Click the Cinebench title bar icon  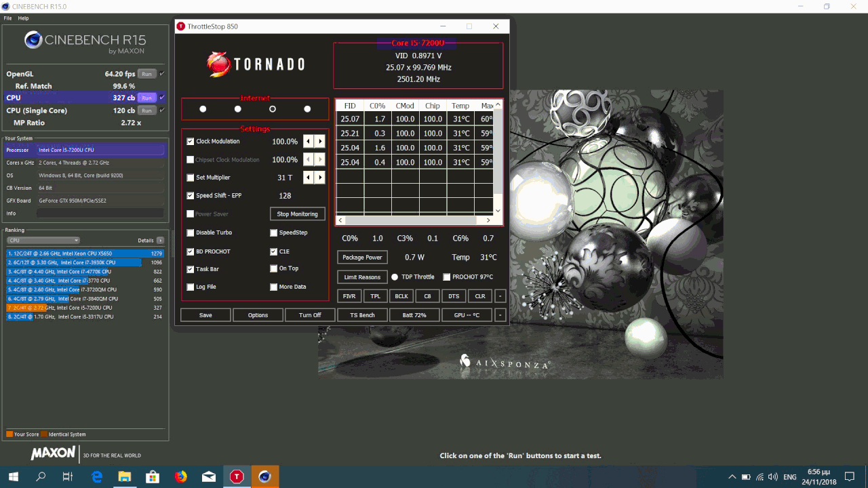click(6, 7)
